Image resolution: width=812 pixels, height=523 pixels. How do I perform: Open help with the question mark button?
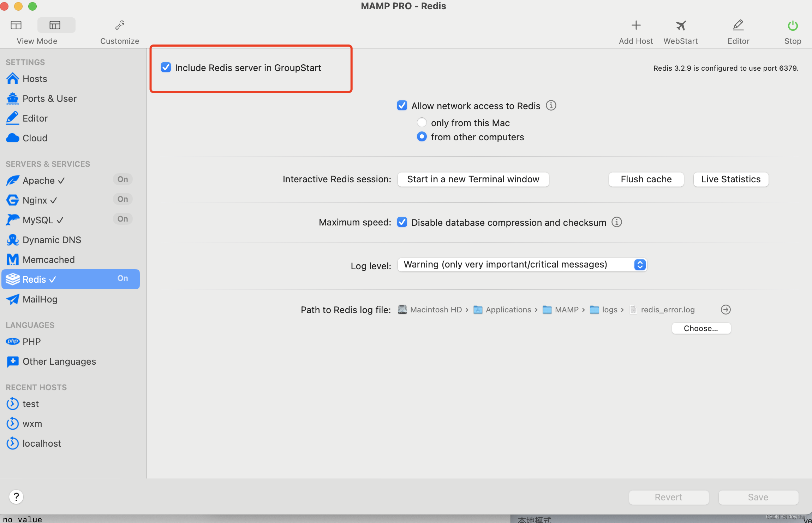16,497
